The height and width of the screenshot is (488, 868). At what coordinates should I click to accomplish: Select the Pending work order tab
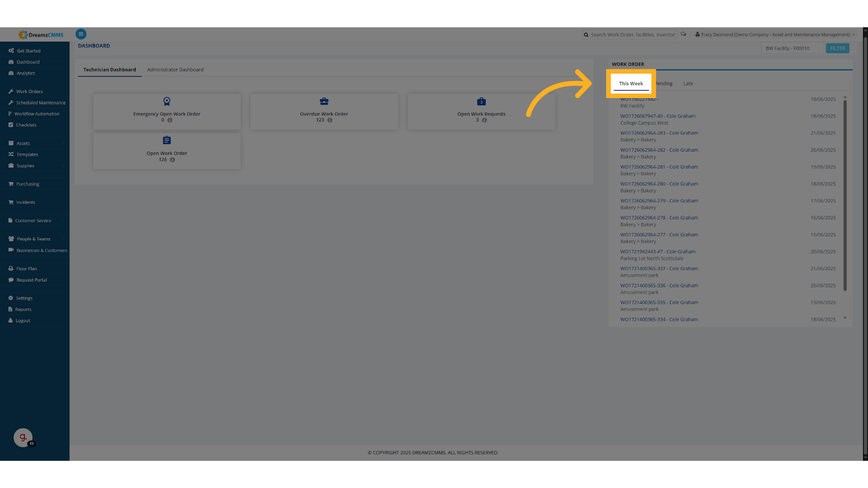(663, 84)
